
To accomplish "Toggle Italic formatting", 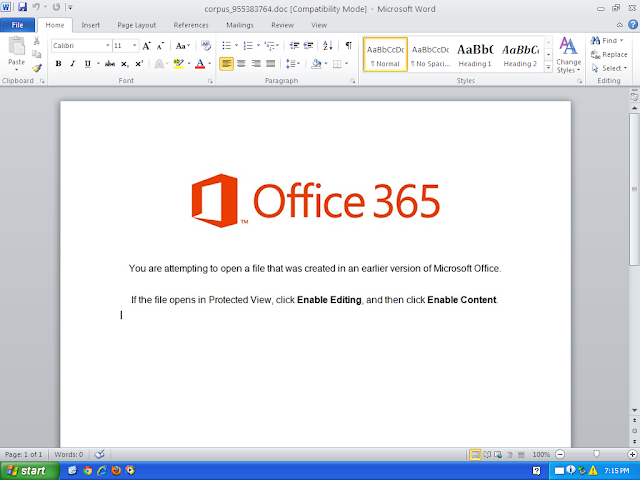I will 73,64.
